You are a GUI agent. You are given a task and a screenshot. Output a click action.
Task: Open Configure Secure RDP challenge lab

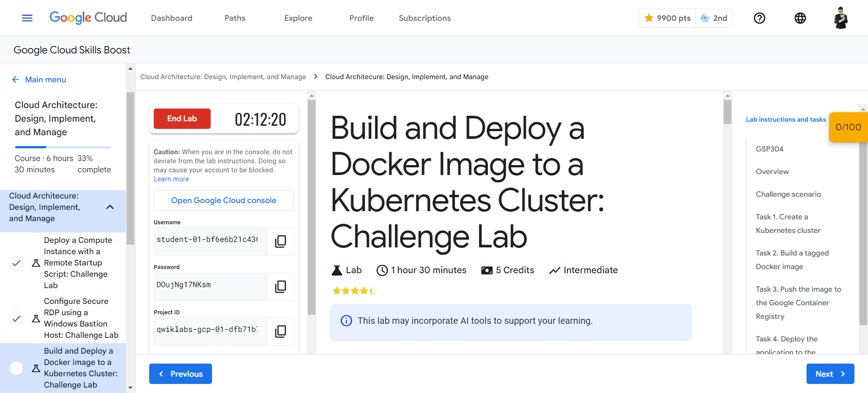click(81, 318)
